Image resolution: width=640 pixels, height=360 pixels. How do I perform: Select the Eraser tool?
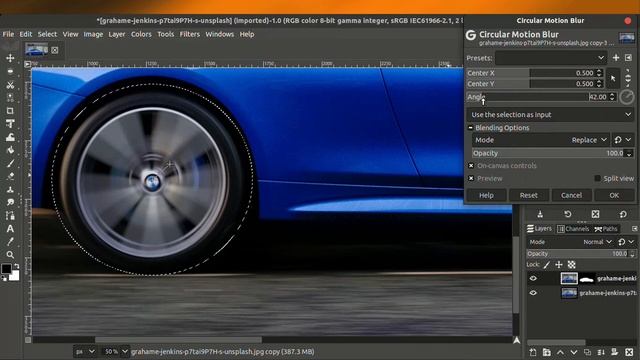coord(10,176)
